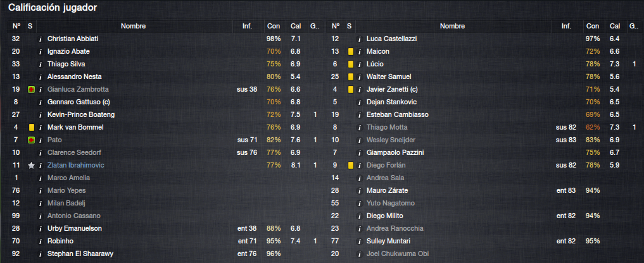Image resolution: width=644 pixels, height=263 pixels.
Task: Sort left table by Con column header
Action: (x=274, y=26)
